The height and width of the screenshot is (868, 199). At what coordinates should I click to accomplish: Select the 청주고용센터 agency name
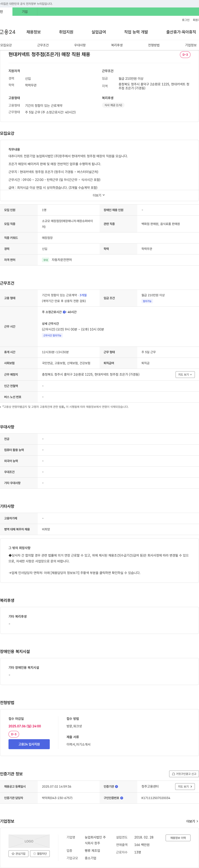(150, 787)
